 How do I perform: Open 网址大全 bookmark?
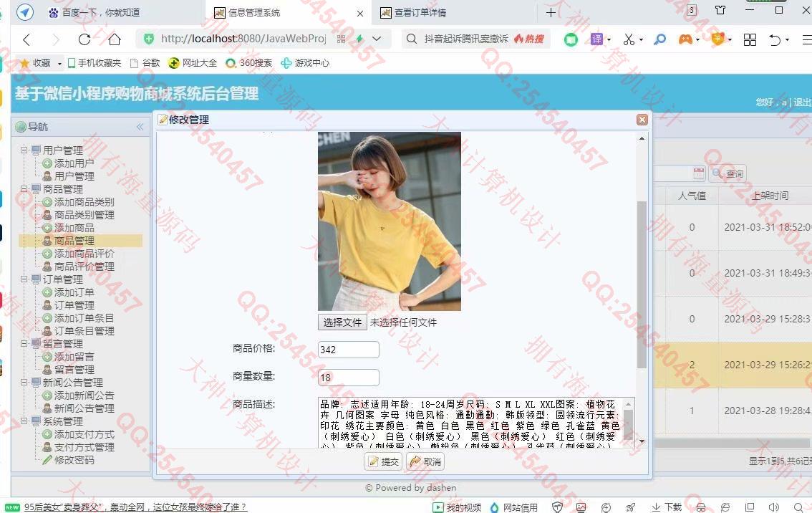[193, 63]
